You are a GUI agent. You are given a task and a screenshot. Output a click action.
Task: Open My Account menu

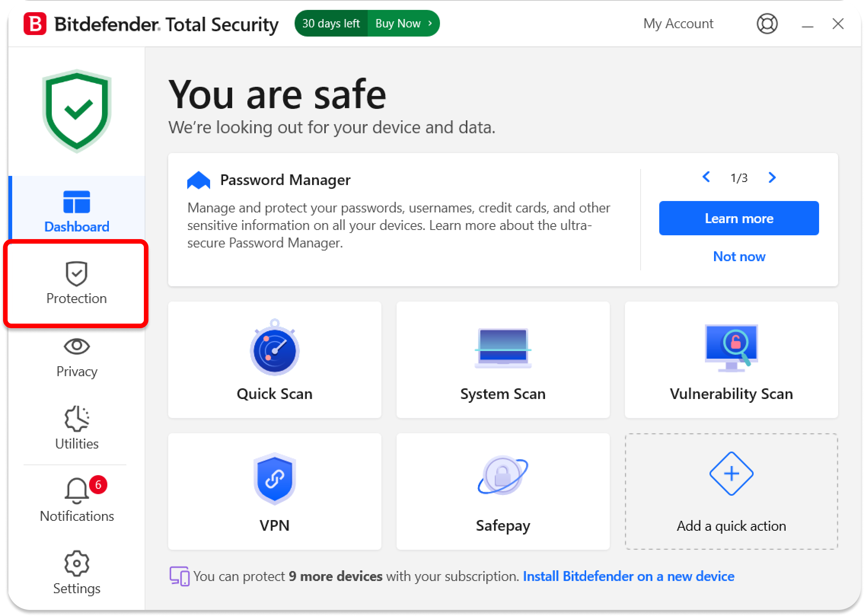pos(678,24)
